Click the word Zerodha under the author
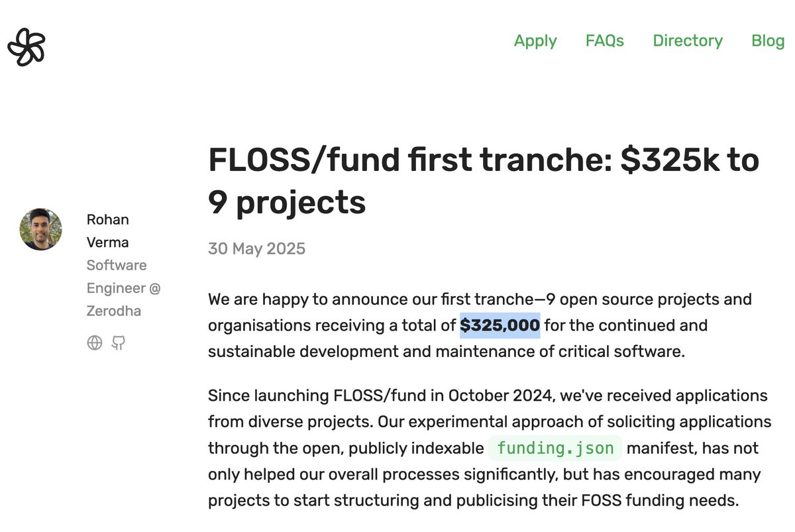Image resolution: width=795 pixels, height=532 pixels. [114, 311]
